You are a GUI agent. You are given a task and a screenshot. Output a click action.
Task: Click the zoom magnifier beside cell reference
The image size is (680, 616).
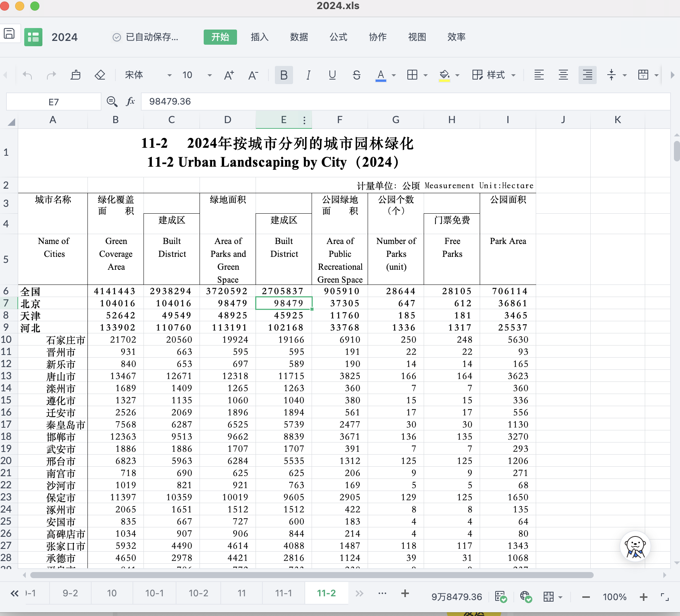[112, 102]
